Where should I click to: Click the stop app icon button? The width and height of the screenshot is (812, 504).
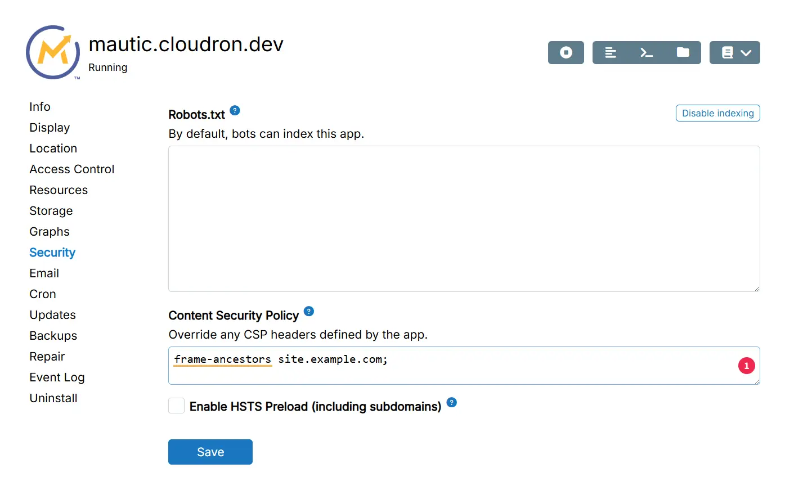point(566,52)
